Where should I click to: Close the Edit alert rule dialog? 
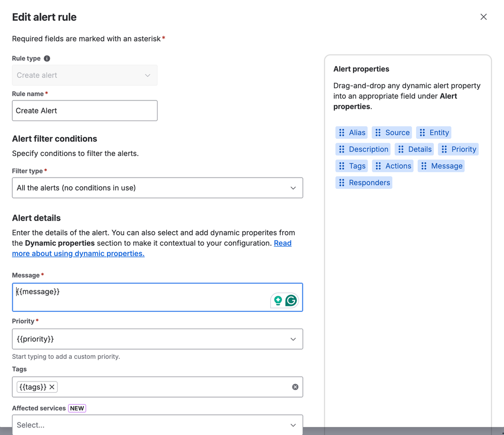pyautogui.click(x=483, y=17)
